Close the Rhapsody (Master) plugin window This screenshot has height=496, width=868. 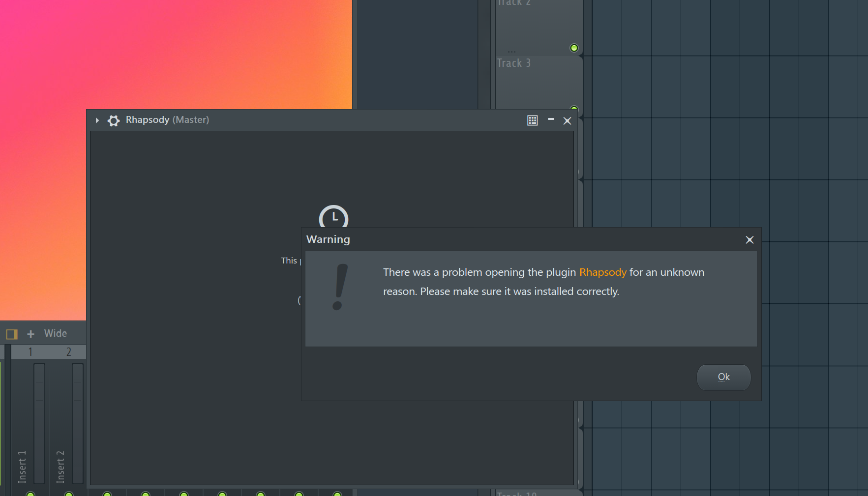tap(567, 121)
